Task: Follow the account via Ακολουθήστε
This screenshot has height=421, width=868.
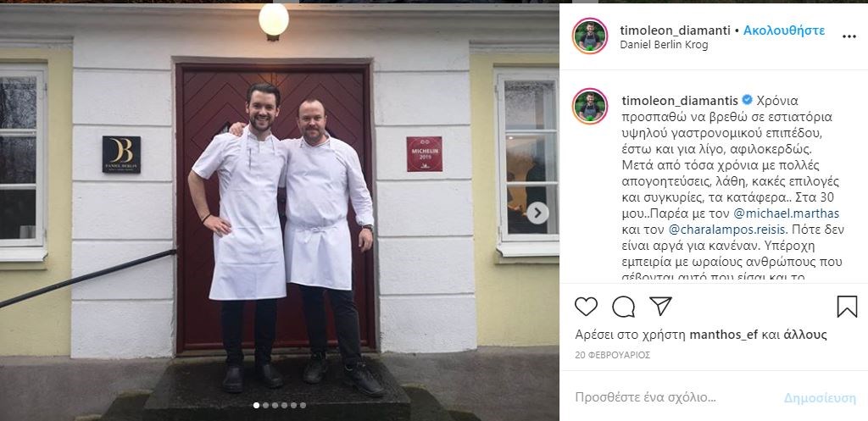Action: point(784,30)
